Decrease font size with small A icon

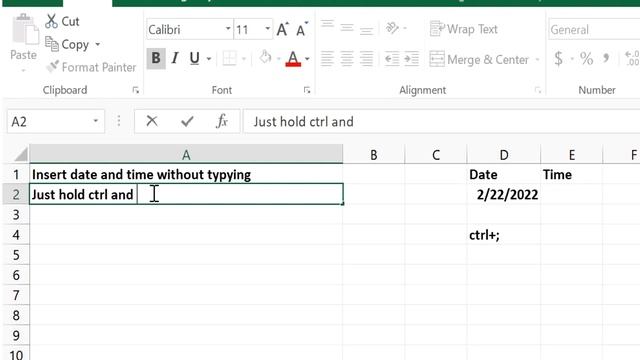click(x=302, y=29)
